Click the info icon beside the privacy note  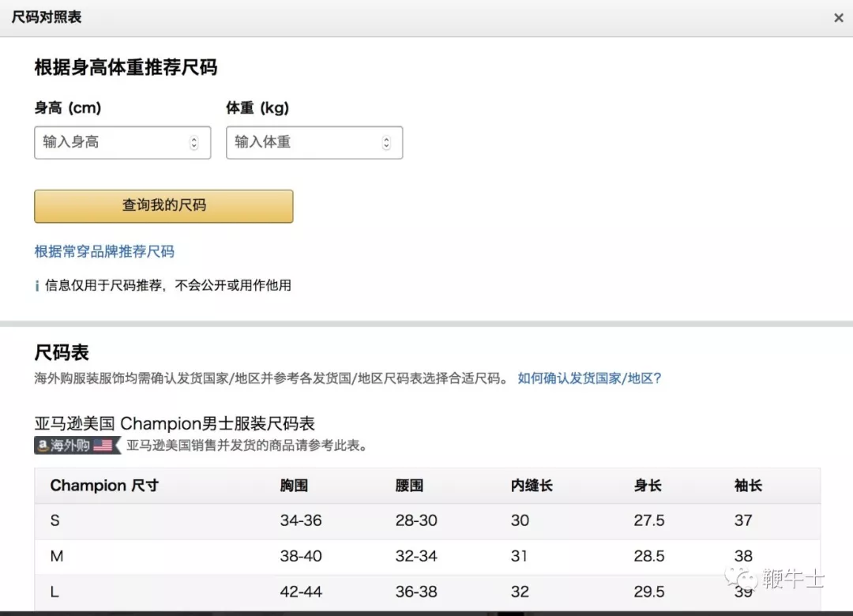(x=37, y=286)
